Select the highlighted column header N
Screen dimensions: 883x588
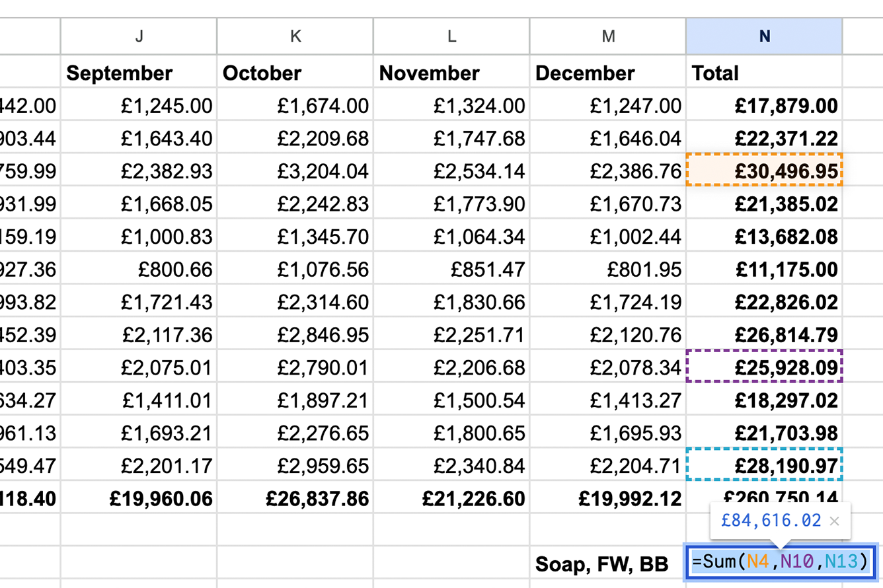tap(765, 36)
